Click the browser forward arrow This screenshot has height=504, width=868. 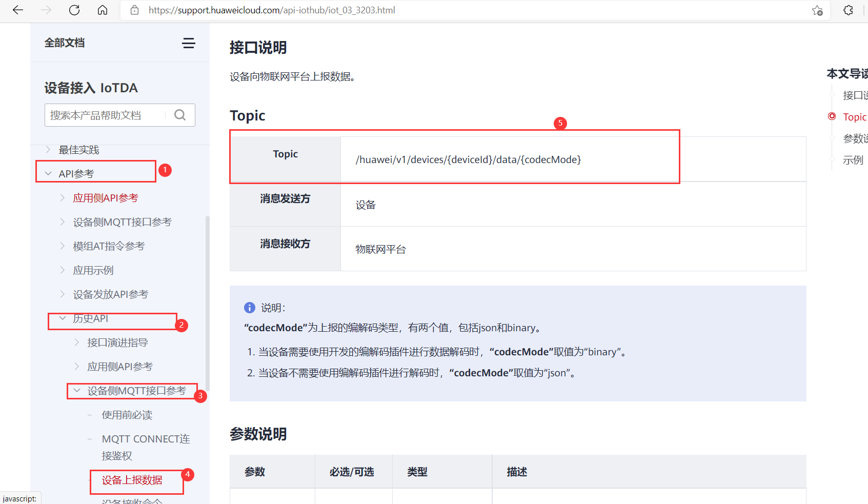46,10
